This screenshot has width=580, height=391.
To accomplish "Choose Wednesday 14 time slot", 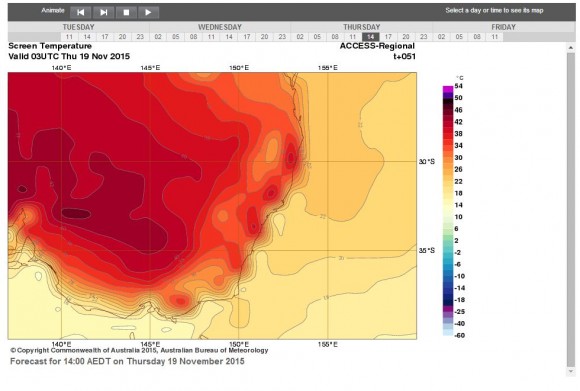I will coord(229,37).
